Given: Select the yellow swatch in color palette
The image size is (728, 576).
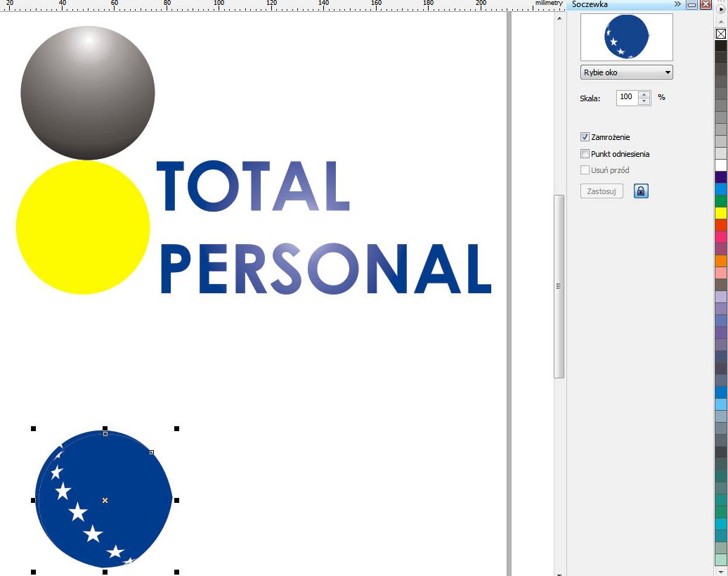Looking at the screenshot, I should [721, 212].
